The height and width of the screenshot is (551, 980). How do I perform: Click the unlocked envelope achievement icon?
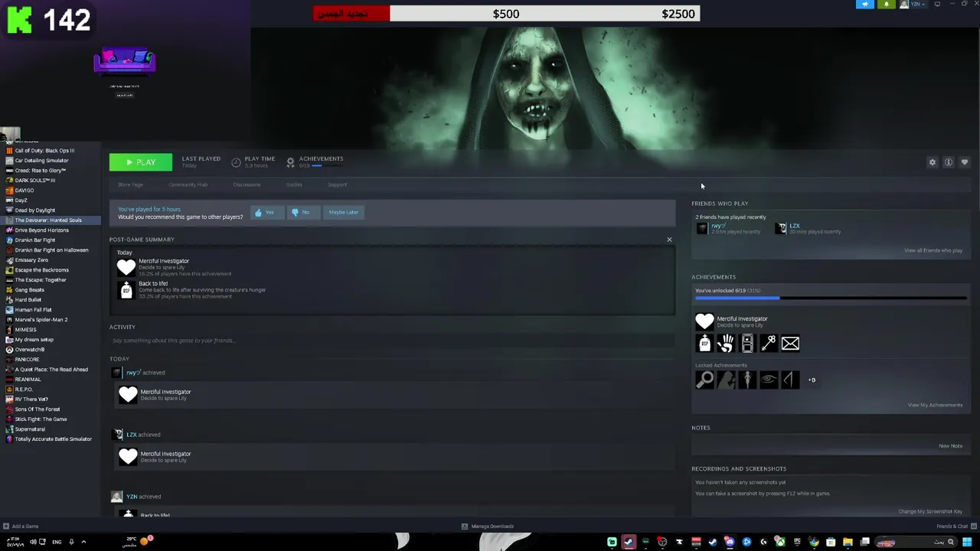tap(790, 344)
